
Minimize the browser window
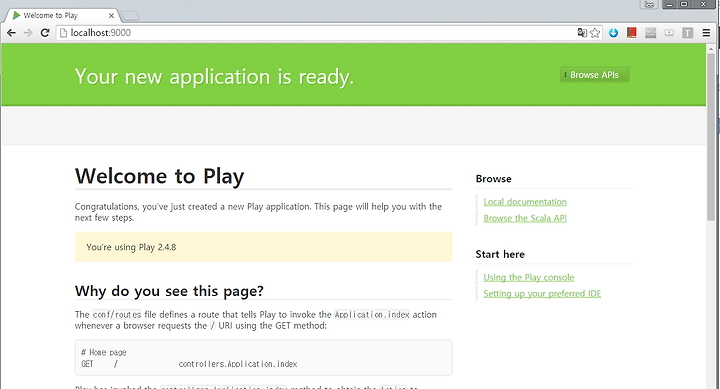(x=669, y=4)
